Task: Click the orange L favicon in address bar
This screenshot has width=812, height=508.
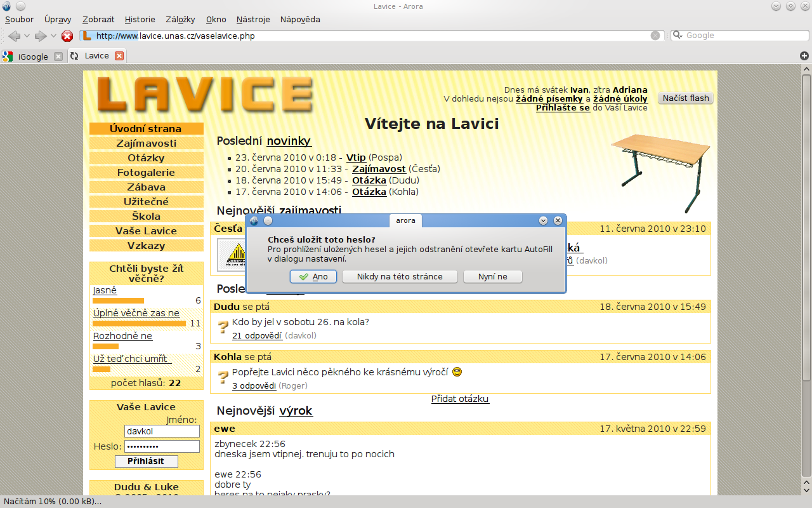Action: tap(87, 36)
